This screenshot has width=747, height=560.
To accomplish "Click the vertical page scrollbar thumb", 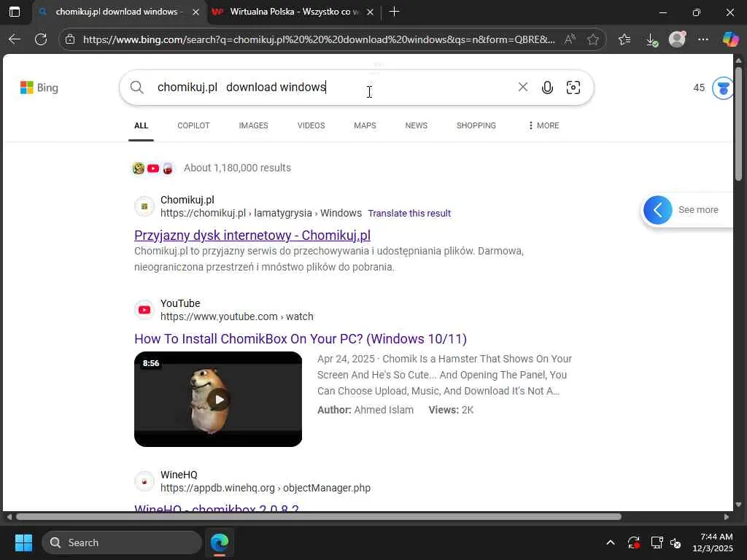I will click(738, 124).
